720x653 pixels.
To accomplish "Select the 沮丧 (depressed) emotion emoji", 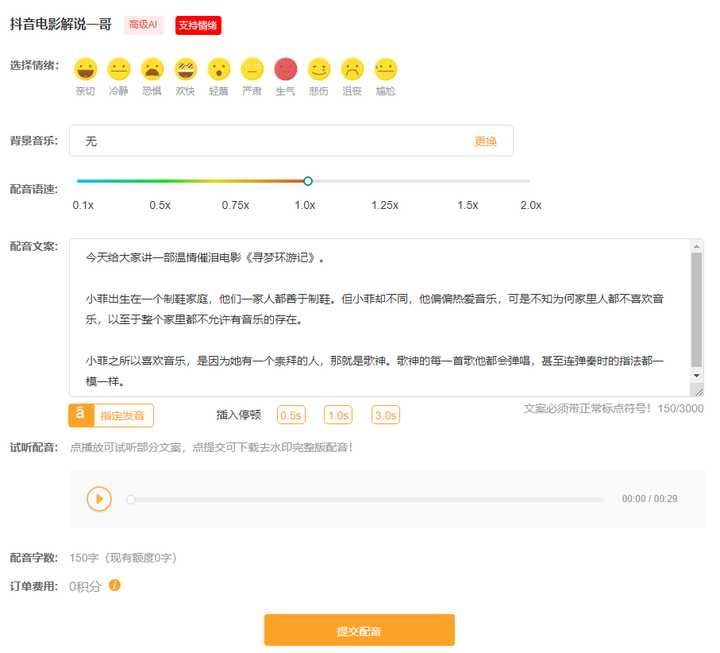I will (x=352, y=69).
